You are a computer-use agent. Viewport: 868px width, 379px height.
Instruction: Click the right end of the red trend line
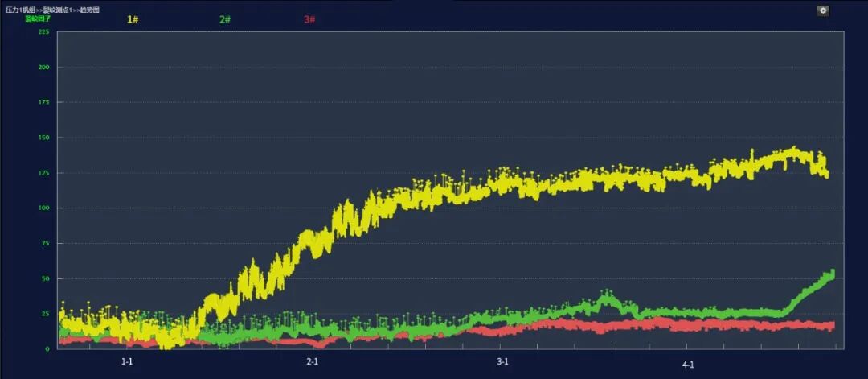coord(831,326)
